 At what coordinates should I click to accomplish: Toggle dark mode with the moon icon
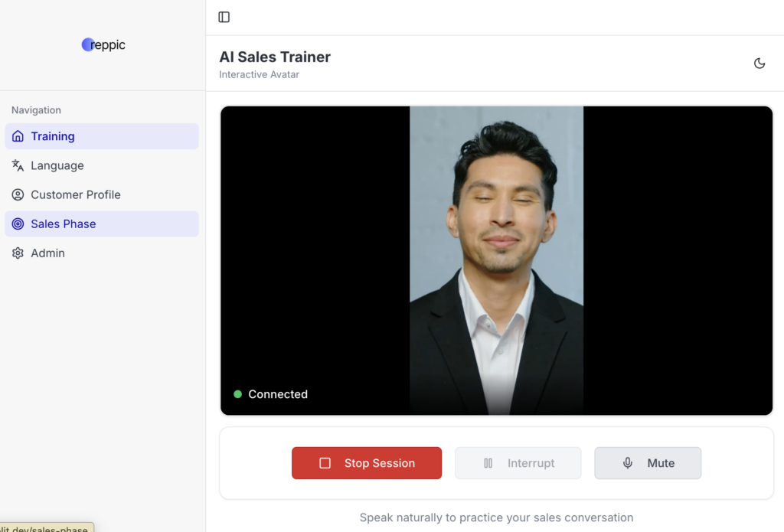(759, 64)
